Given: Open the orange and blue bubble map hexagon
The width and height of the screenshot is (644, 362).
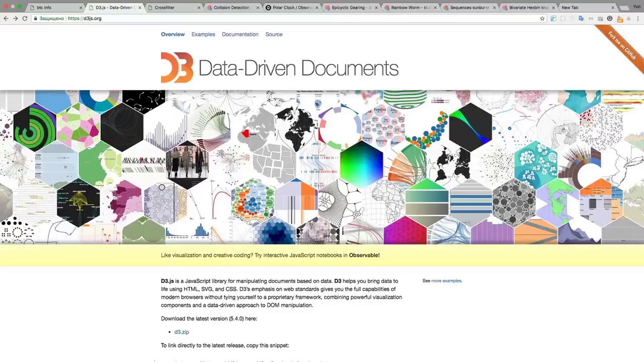Looking at the screenshot, I should coord(253,203).
